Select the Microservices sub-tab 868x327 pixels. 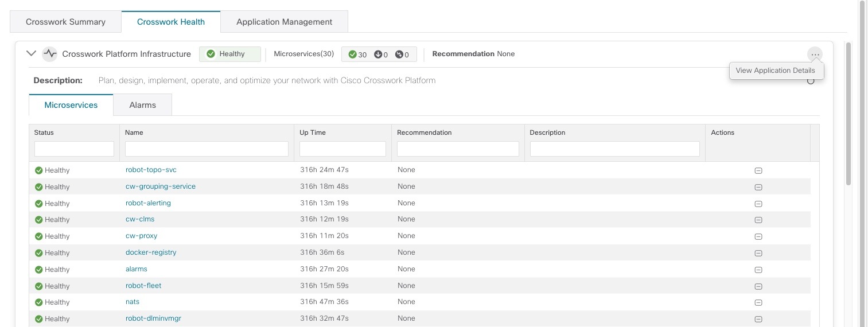[x=71, y=105]
